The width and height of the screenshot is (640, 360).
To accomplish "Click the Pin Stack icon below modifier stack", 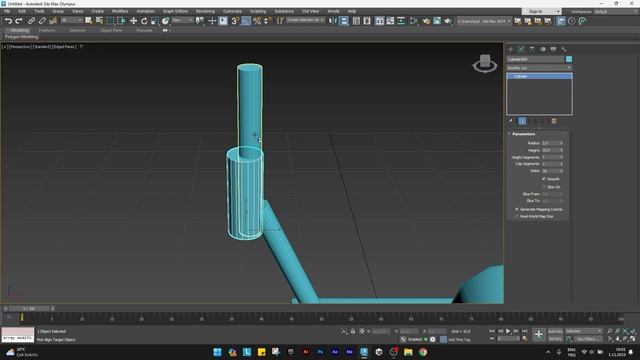I will click(x=511, y=121).
